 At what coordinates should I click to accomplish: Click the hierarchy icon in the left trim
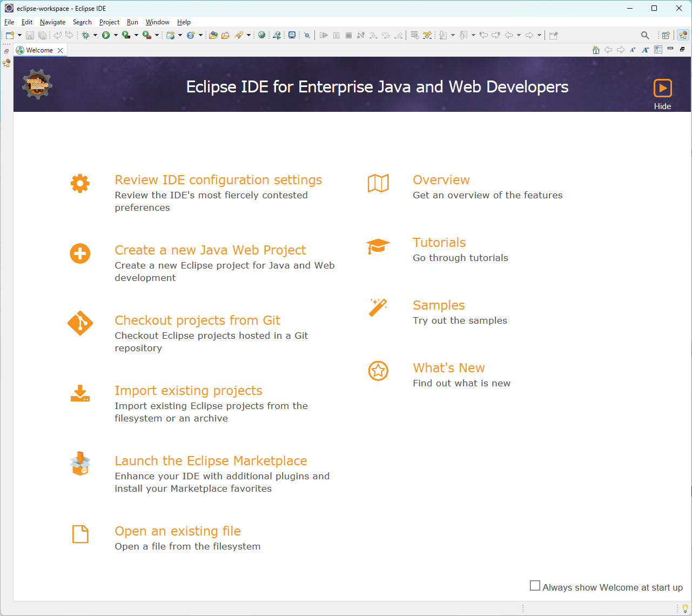tap(6, 63)
